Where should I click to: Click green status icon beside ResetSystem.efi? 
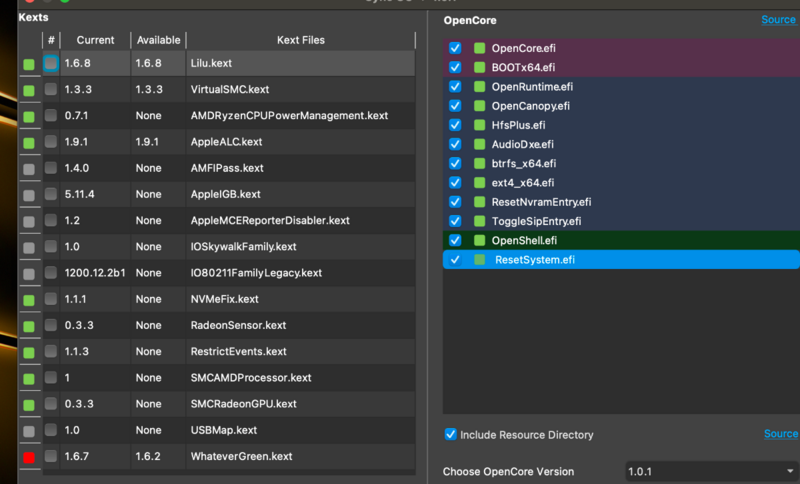tap(480, 260)
